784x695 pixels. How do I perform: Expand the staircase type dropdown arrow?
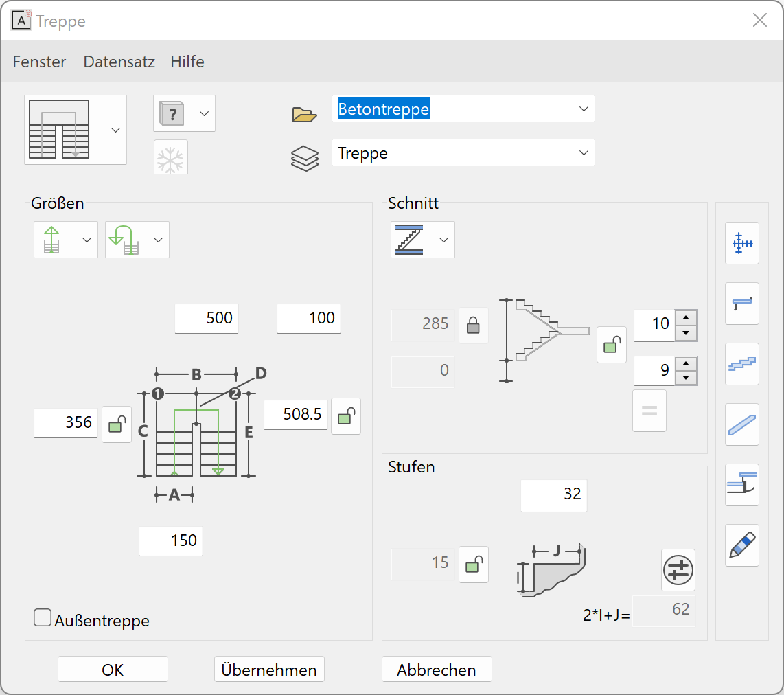tap(115, 130)
